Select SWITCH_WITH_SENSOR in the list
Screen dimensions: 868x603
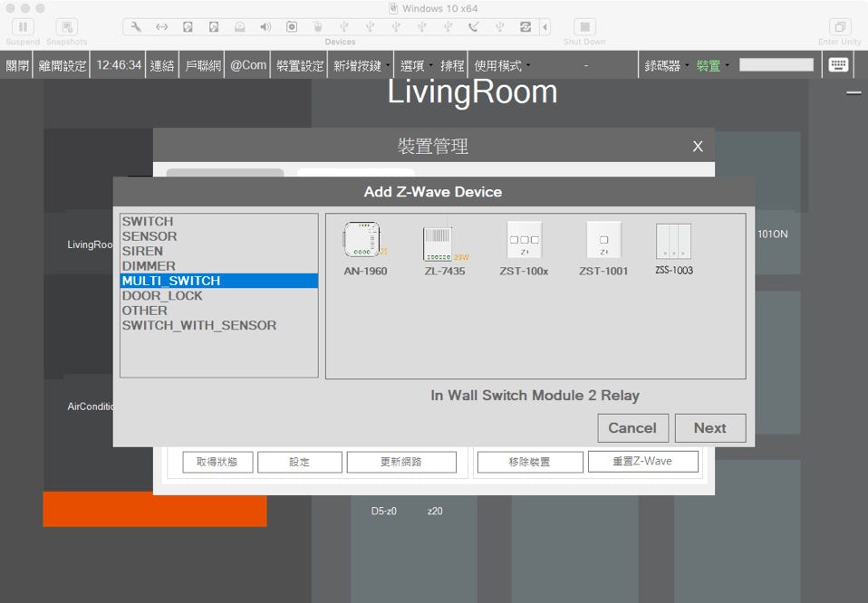[219, 326]
